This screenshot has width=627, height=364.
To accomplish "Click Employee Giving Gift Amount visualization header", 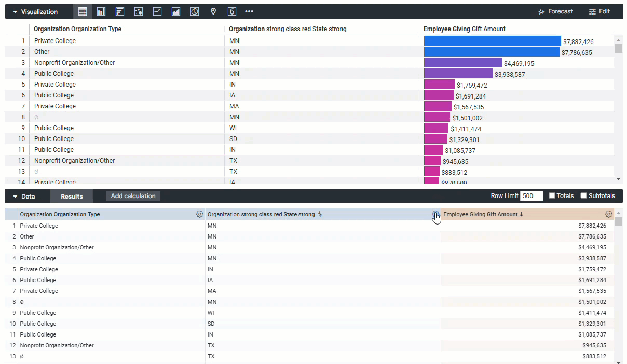I will 465,29.
